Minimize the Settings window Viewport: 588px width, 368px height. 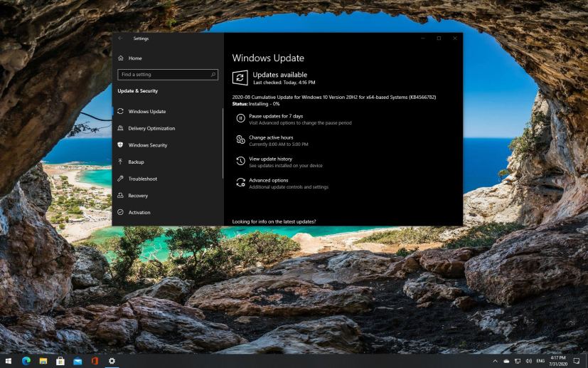pyautogui.click(x=423, y=38)
